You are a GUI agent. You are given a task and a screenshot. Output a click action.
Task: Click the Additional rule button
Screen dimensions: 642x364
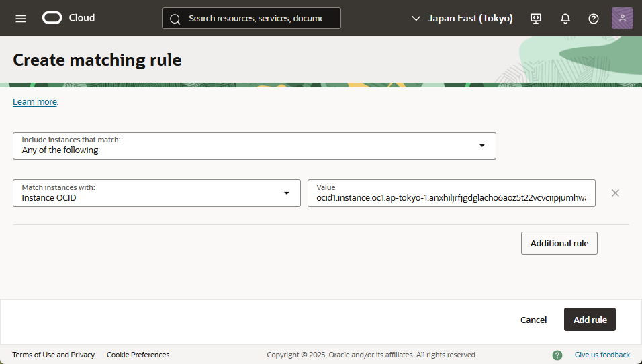click(x=559, y=243)
